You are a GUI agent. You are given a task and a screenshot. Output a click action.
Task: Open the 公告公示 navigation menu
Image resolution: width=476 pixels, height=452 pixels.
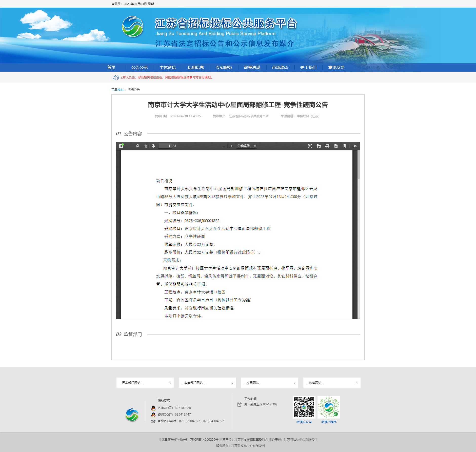[140, 68]
